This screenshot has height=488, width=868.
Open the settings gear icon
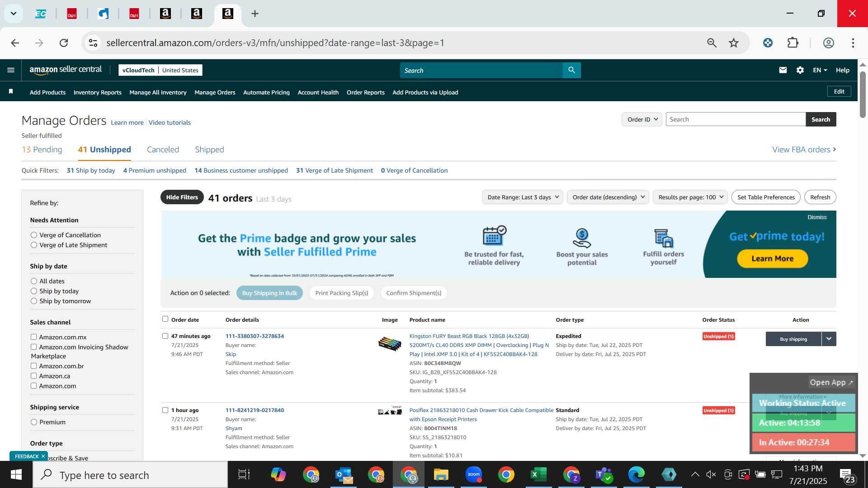tap(800, 70)
